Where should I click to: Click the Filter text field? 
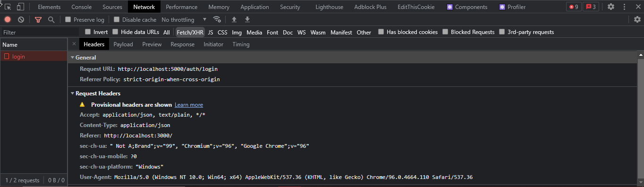click(x=40, y=32)
